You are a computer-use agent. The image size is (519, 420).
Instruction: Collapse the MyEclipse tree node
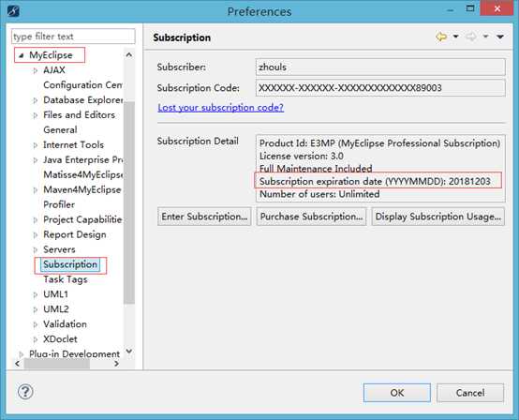click(x=22, y=55)
